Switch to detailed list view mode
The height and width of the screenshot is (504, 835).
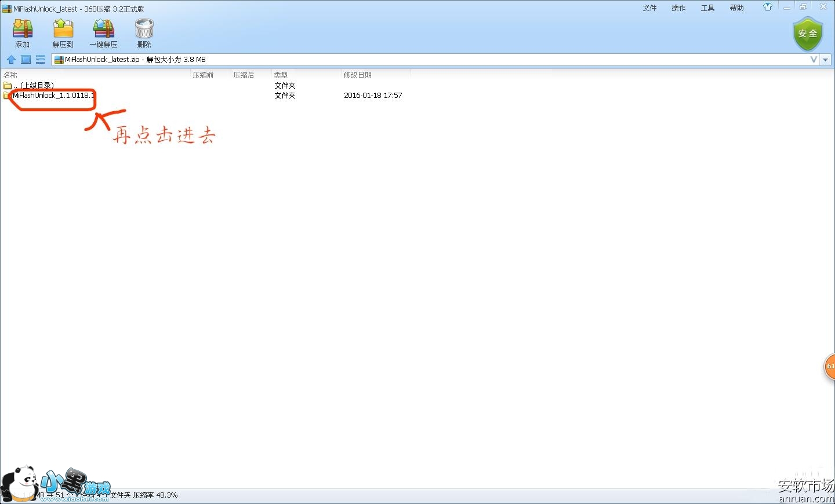[40, 59]
